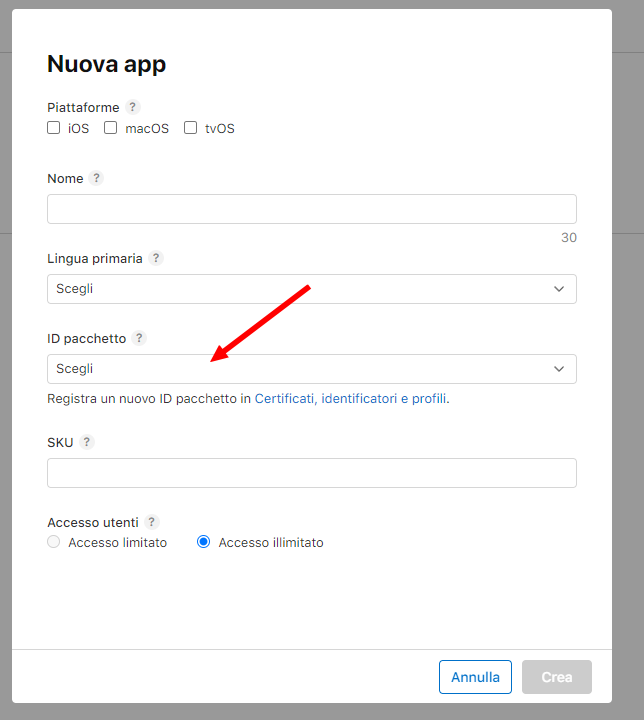Tick the macOS platform checkbox
Screen dimensions: 644x720
[111, 128]
